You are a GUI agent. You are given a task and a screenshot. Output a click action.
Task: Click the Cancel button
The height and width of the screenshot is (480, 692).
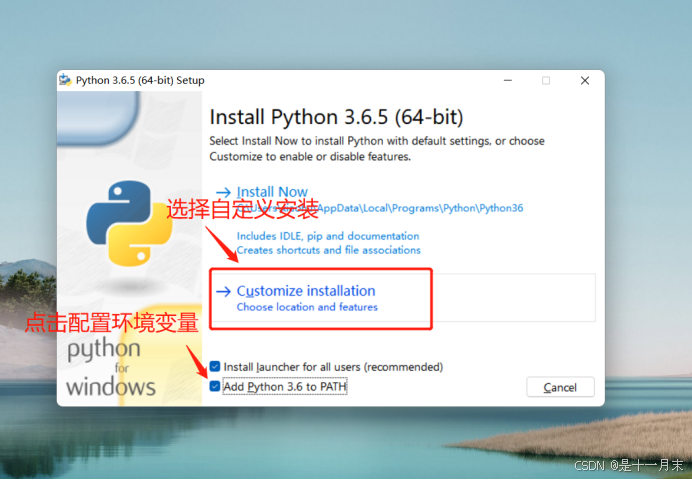pos(560,387)
